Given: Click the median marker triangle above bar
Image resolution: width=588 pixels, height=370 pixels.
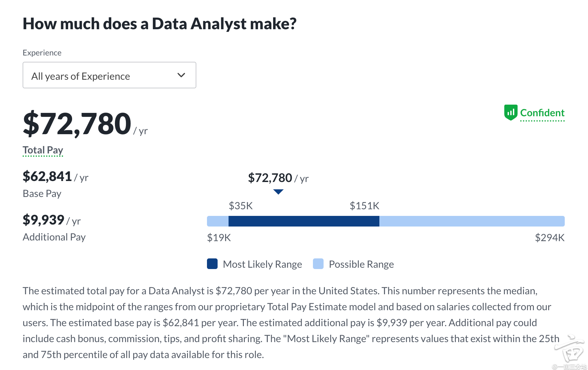Looking at the screenshot, I should 278,192.
